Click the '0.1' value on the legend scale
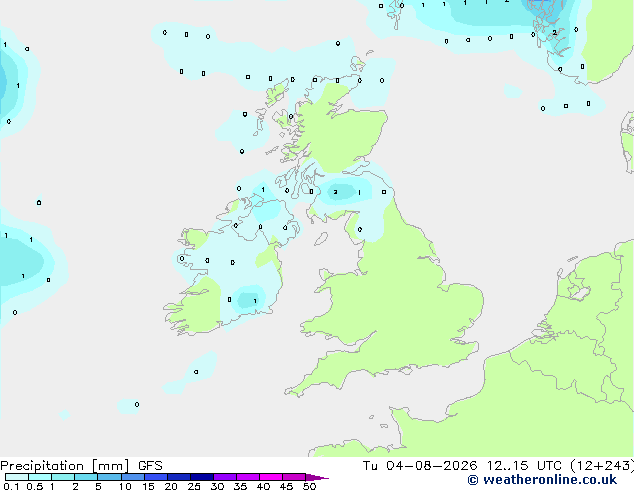The image size is (634, 490). pyautogui.click(x=11, y=486)
